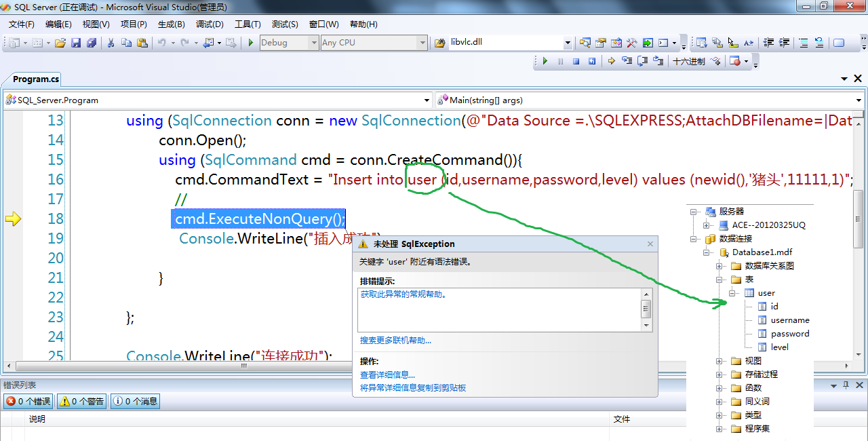The image size is (868, 441).
Task: Collapse the 服务器 tree node
Action: click(693, 212)
